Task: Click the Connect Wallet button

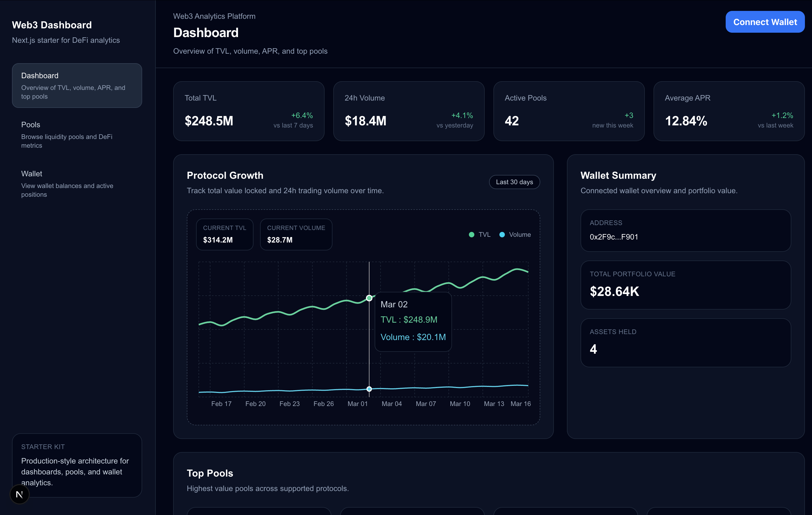Action: click(765, 22)
